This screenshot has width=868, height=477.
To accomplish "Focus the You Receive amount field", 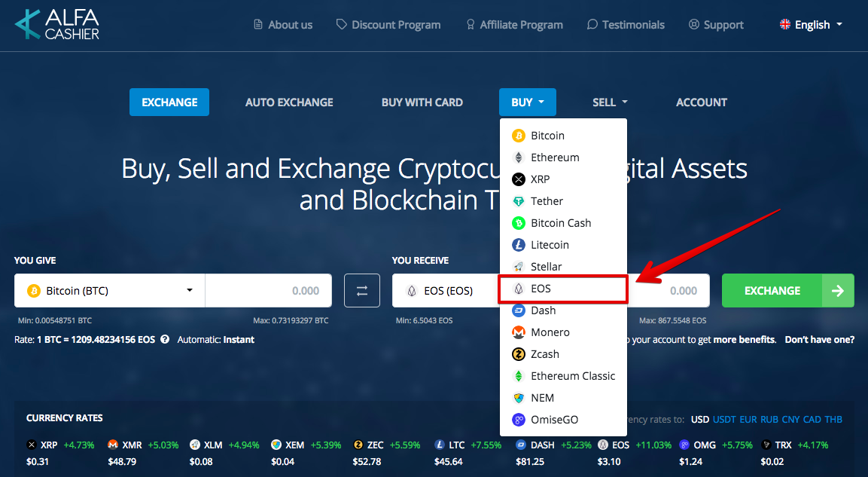I will [x=669, y=290].
